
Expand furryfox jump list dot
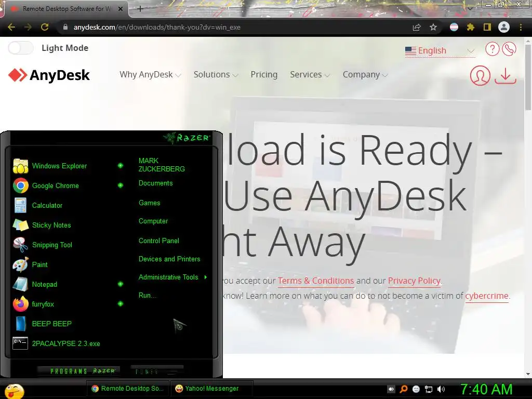point(121,303)
